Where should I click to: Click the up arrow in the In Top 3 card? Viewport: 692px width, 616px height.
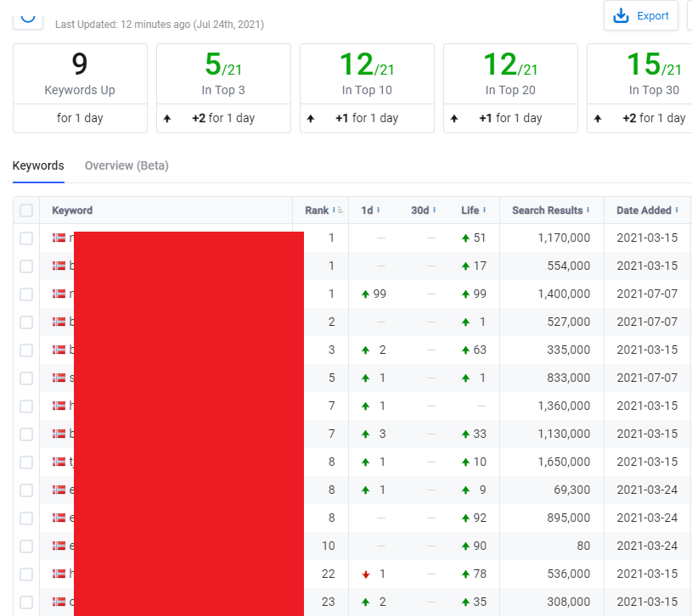pos(166,118)
